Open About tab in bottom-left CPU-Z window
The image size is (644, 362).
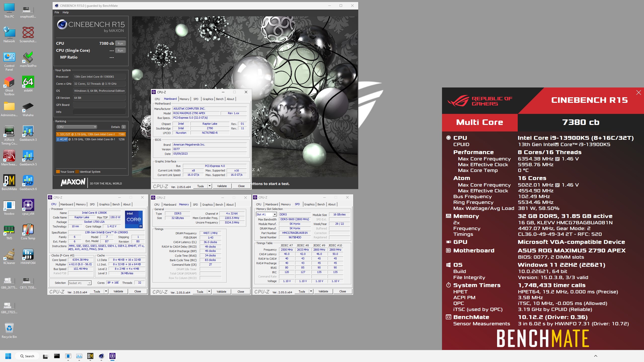[127, 204]
